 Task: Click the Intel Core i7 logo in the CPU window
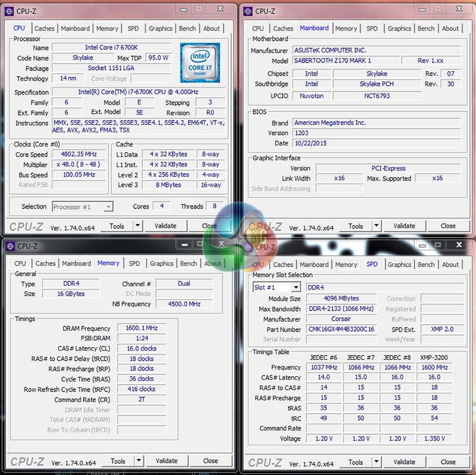click(x=200, y=62)
